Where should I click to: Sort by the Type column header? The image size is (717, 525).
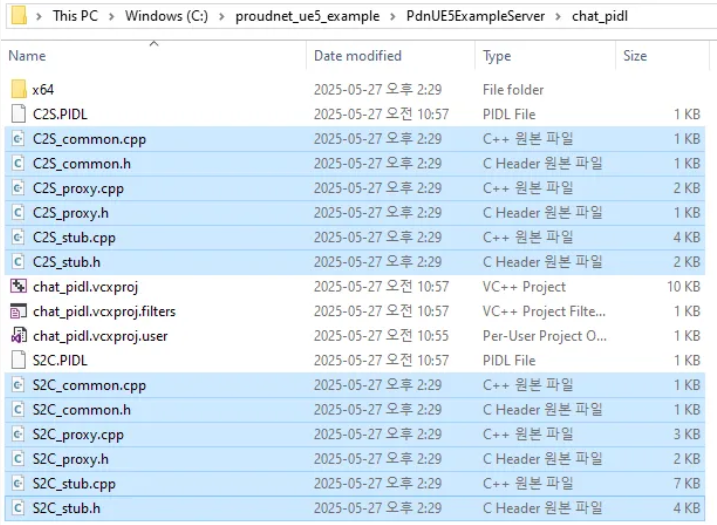pos(497,56)
